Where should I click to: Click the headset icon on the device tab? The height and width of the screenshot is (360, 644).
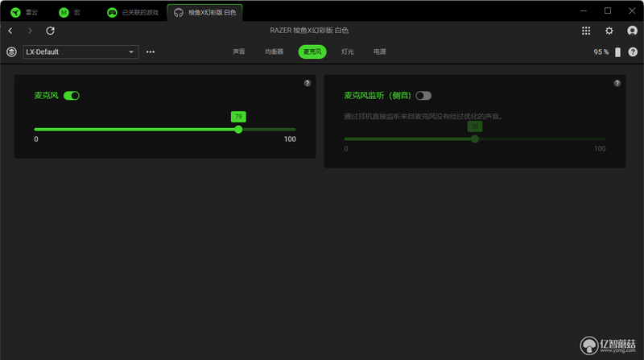[178, 12]
